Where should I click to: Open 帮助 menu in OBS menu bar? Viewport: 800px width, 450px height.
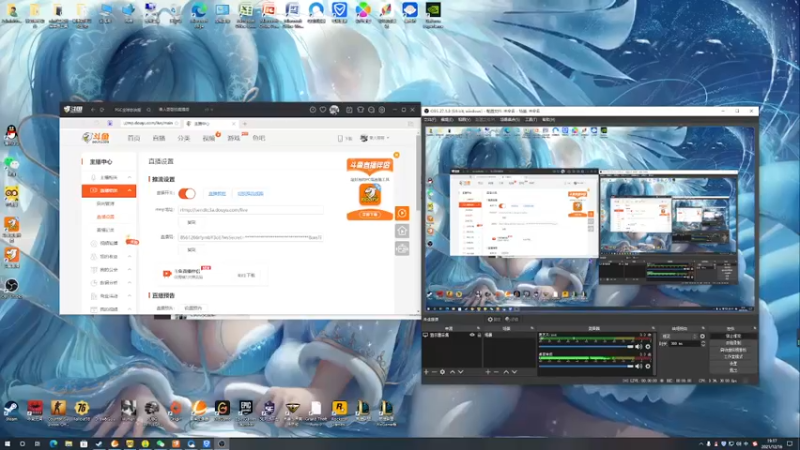[x=548, y=120]
